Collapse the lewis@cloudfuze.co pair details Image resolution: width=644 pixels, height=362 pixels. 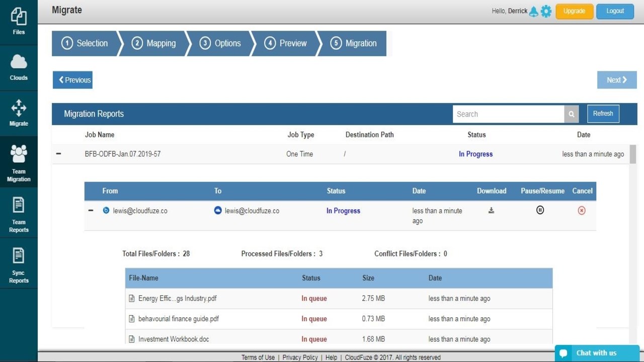click(x=91, y=210)
